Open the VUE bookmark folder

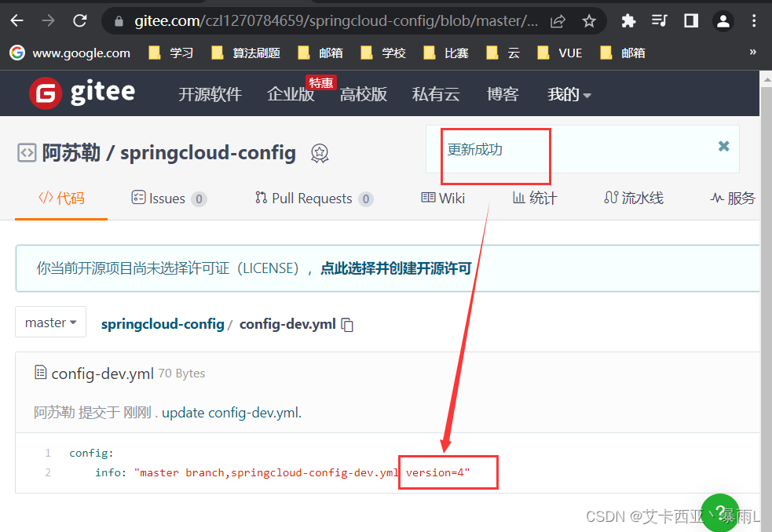click(x=560, y=53)
